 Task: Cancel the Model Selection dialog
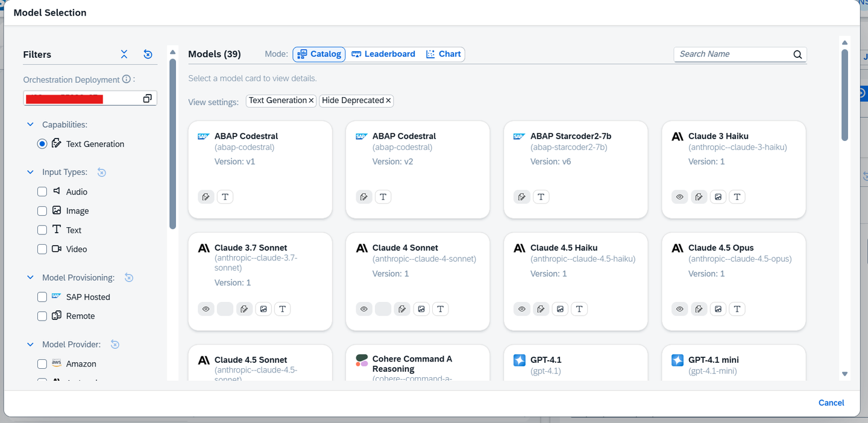point(831,403)
